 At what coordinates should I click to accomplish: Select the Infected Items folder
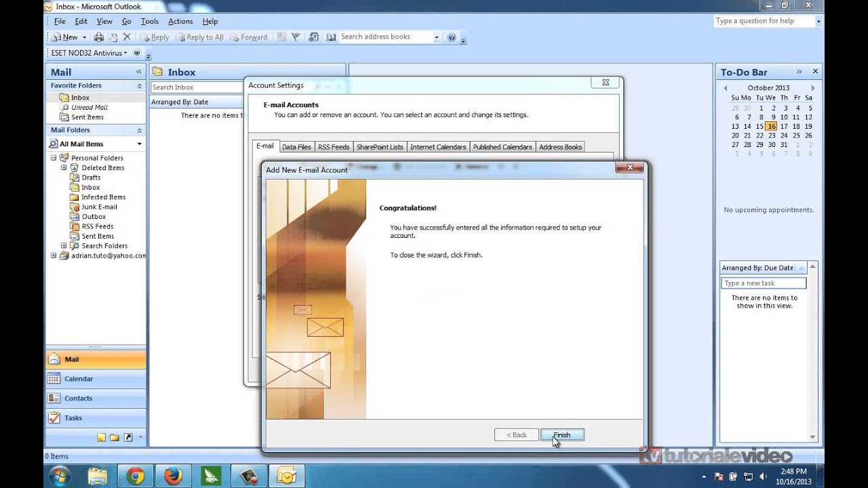coord(103,197)
